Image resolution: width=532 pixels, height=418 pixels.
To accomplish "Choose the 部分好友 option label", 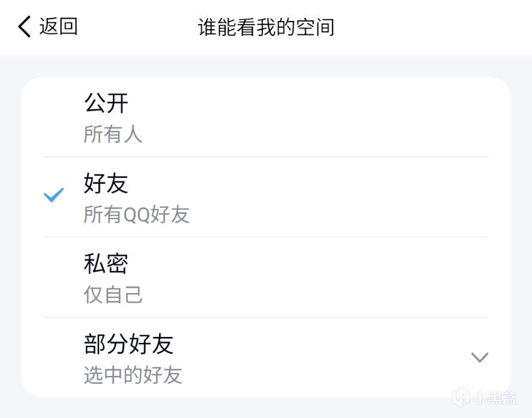I will click(x=128, y=344).
